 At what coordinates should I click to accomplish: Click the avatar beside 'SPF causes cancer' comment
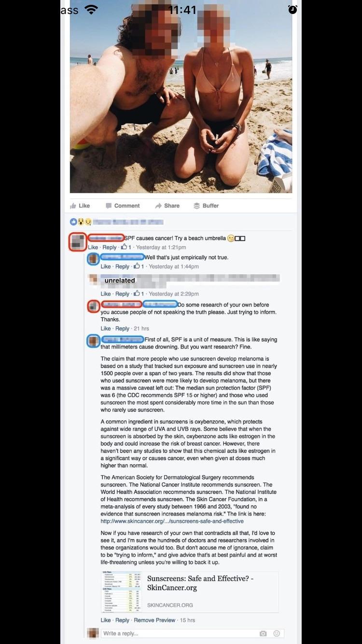77,241
